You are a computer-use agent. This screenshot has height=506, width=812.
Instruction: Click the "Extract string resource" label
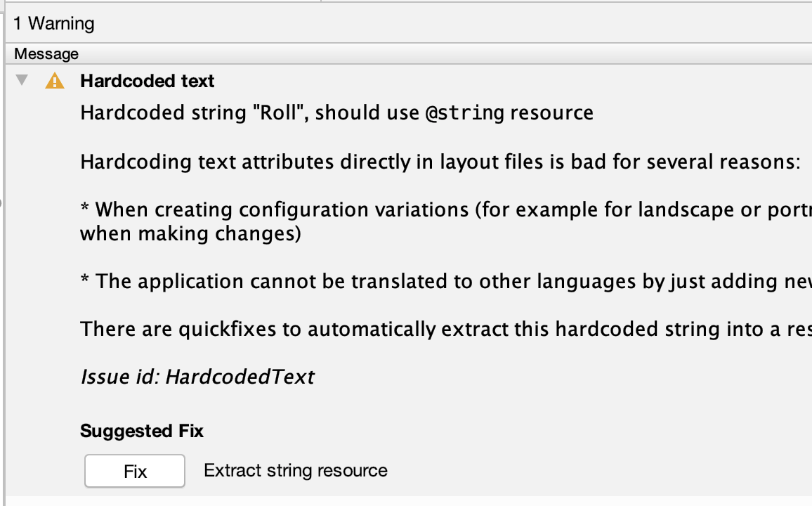(296, 471)
